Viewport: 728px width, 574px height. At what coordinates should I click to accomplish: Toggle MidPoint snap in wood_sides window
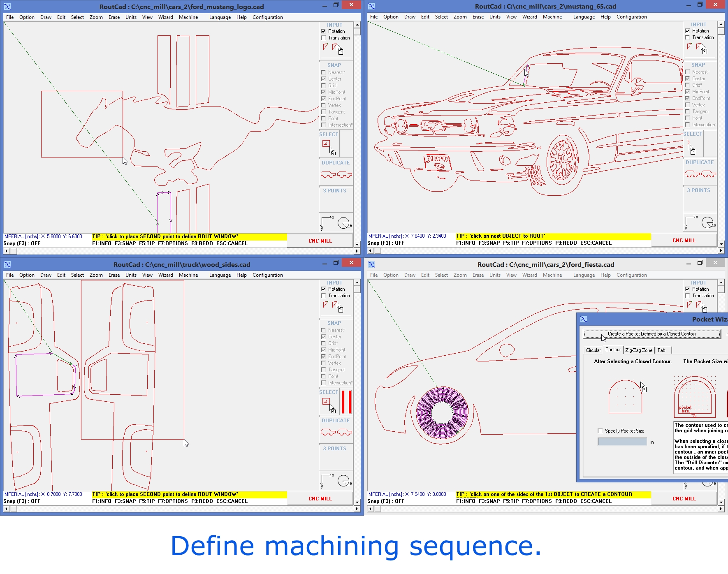[x=323, y=350]
